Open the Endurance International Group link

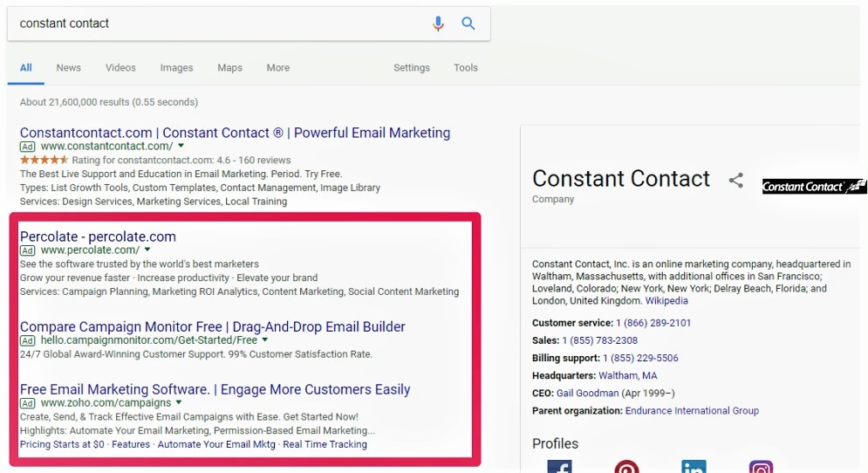click(x=692, y=411)
